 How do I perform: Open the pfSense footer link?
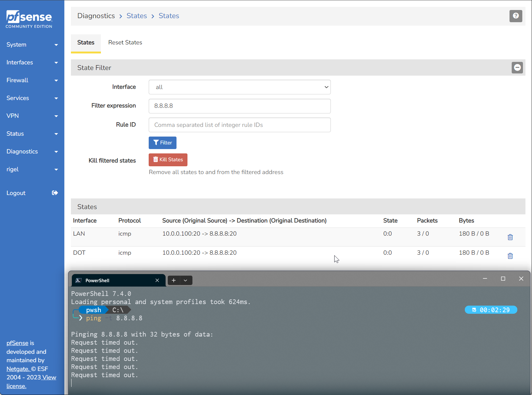click(x=17, y=343)
